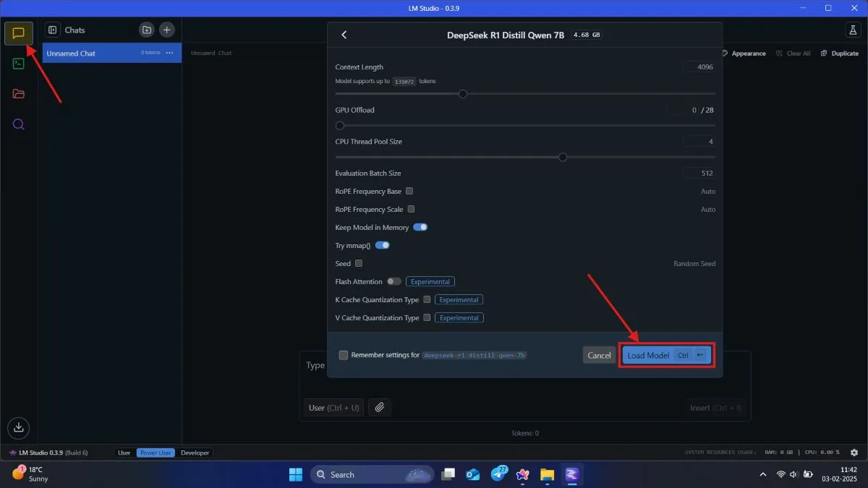Open Task View on the taskbar
This screenshot has width=868, height=488.
pos(448,474)
